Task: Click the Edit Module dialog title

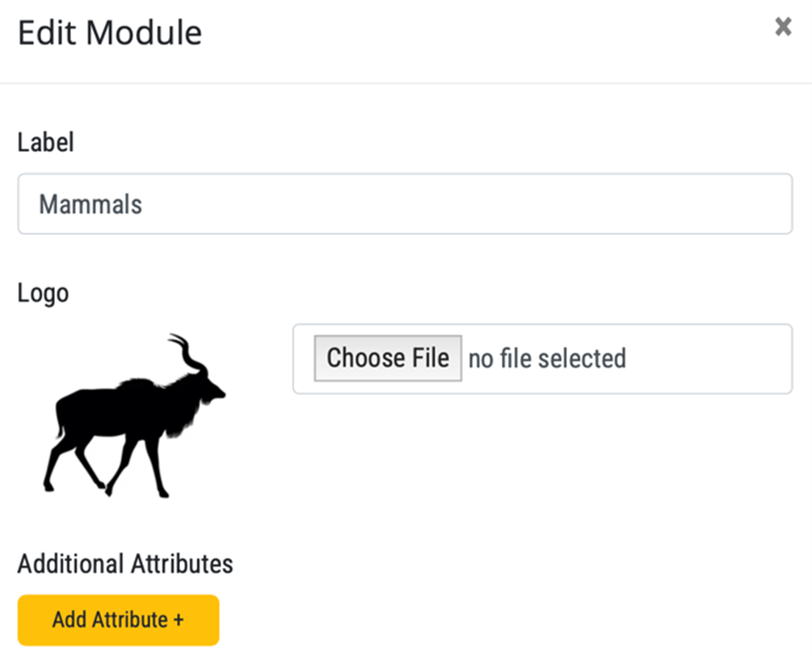Action: [109, 32]
